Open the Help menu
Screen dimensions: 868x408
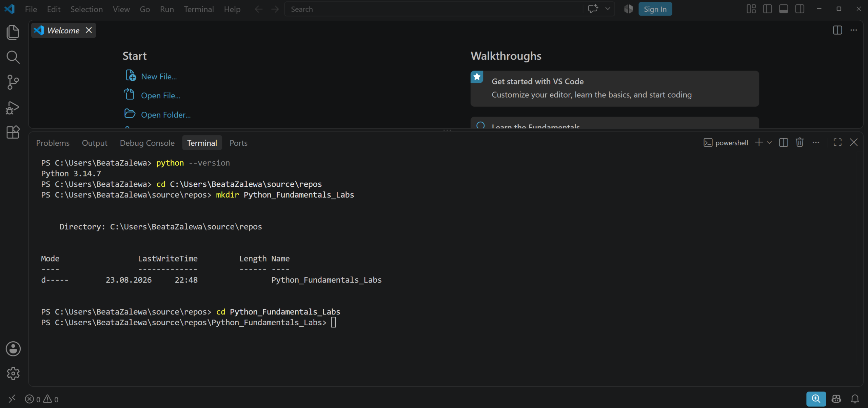pos(232,9)
